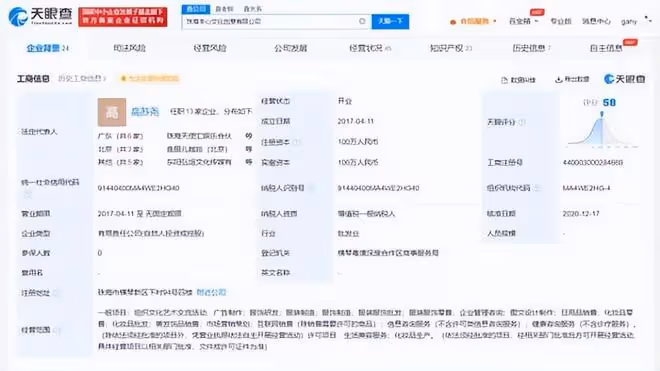Select the company type value
The image size is (660, 371).
coord(151,233)
